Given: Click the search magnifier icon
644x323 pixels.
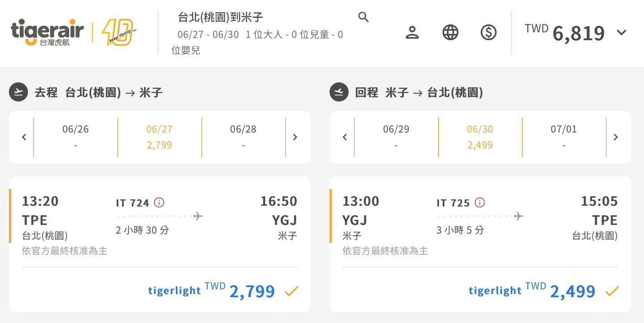Looking at the screenshot, I should coord(364,17).
